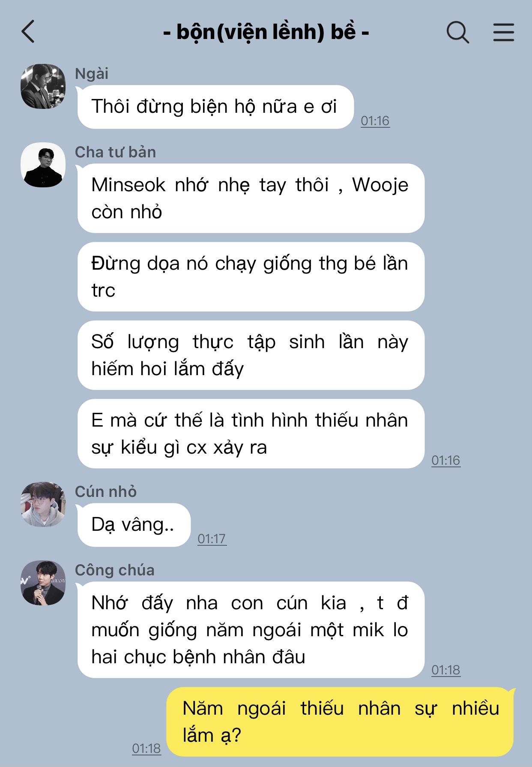The image size is (532, 767).
Task: Tap the message 'Đừng dọa nó chạy giống thg bé'
Action: point(251,277)
